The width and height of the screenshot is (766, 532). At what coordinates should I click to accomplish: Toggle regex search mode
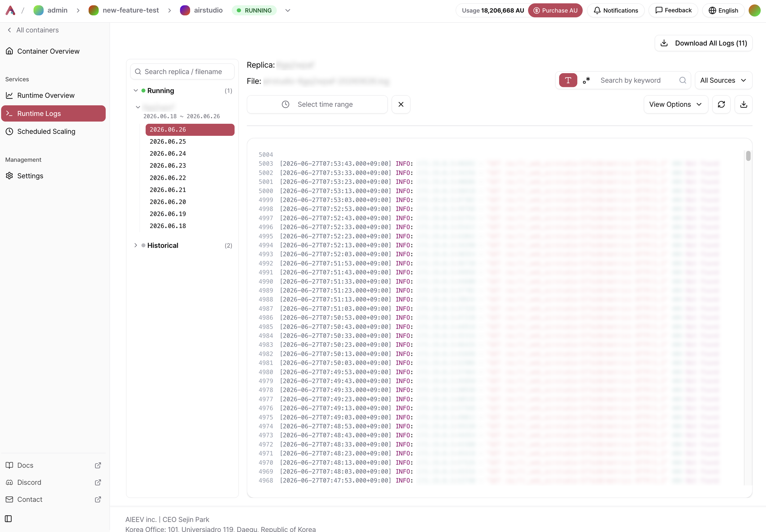[587, 80]
